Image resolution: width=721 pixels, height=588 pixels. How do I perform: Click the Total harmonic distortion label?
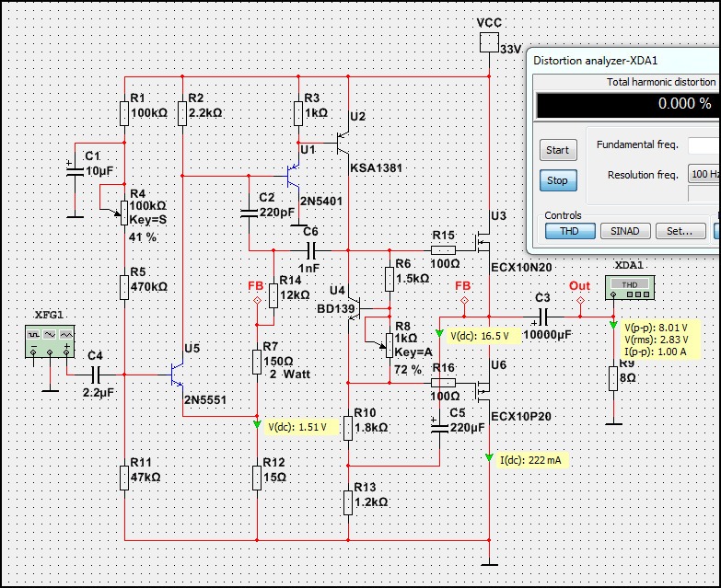pos(661,82)
